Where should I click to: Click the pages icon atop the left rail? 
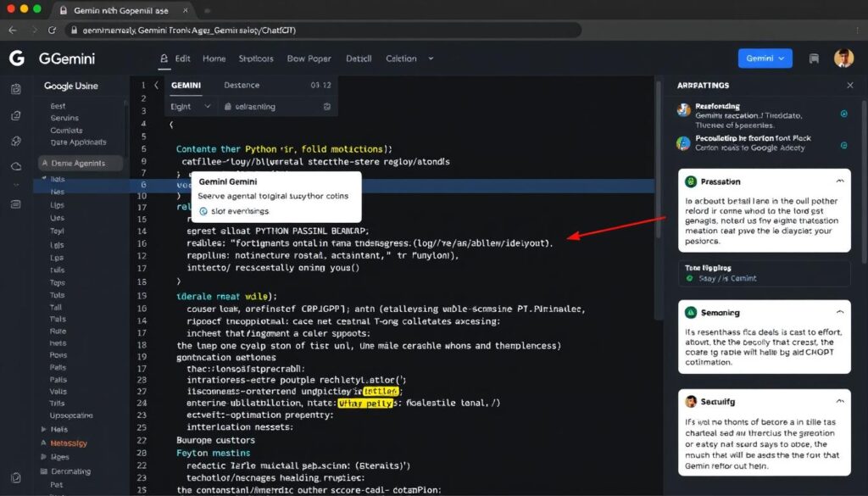pos(16,90)
